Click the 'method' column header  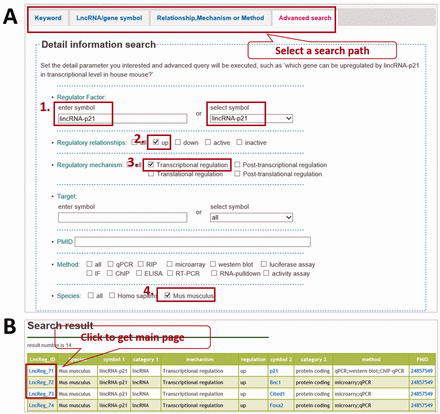[x=371, y=359]
